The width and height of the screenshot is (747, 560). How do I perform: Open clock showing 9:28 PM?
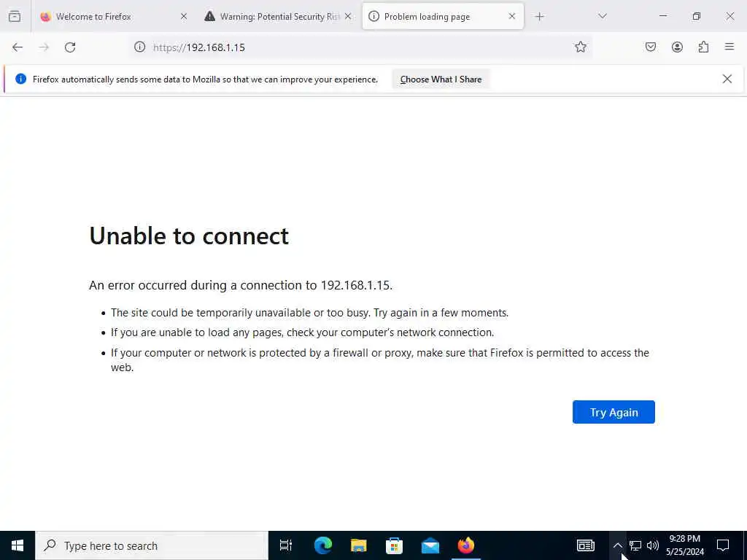click(x=685, y=545)
